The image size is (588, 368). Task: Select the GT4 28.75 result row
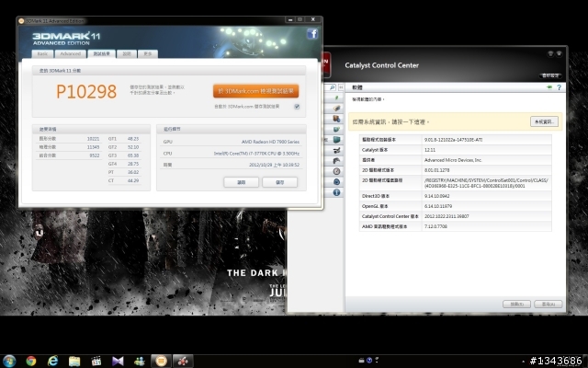coord(124,164)
